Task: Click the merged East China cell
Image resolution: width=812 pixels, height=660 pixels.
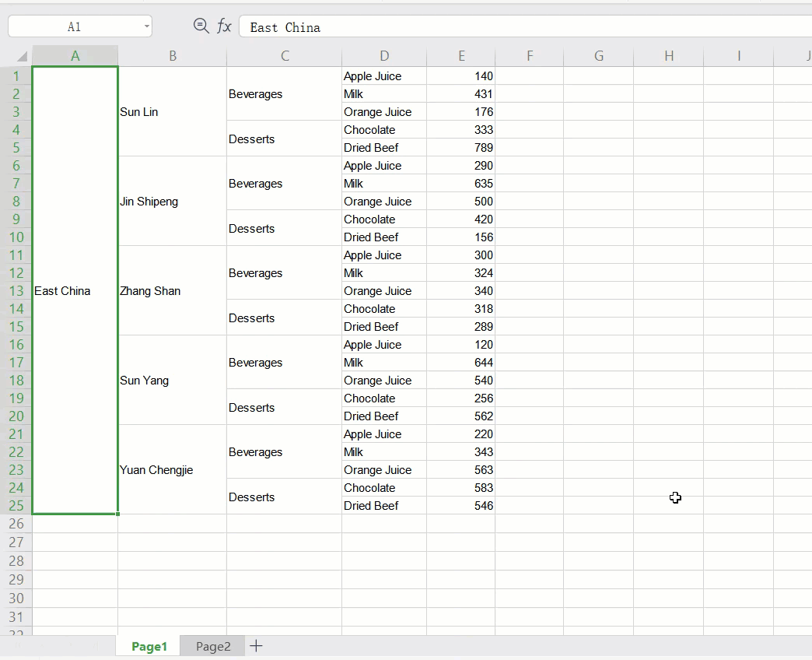Action: tap(75, 290)
